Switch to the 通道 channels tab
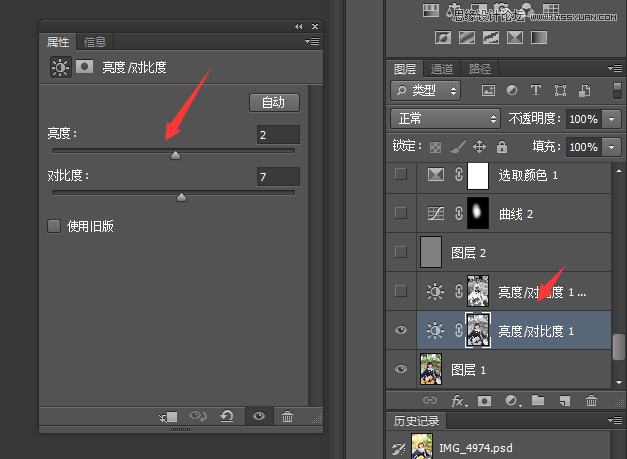 click(x=442, y=69)
